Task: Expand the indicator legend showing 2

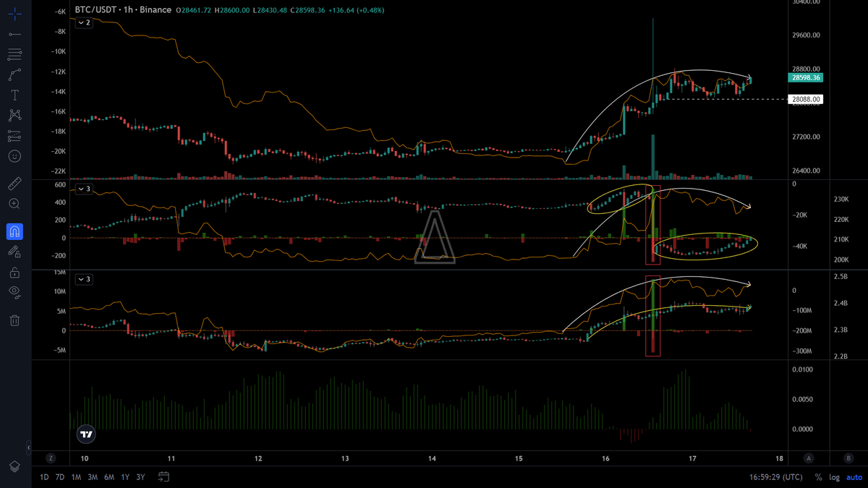Action: pos(85,23)
